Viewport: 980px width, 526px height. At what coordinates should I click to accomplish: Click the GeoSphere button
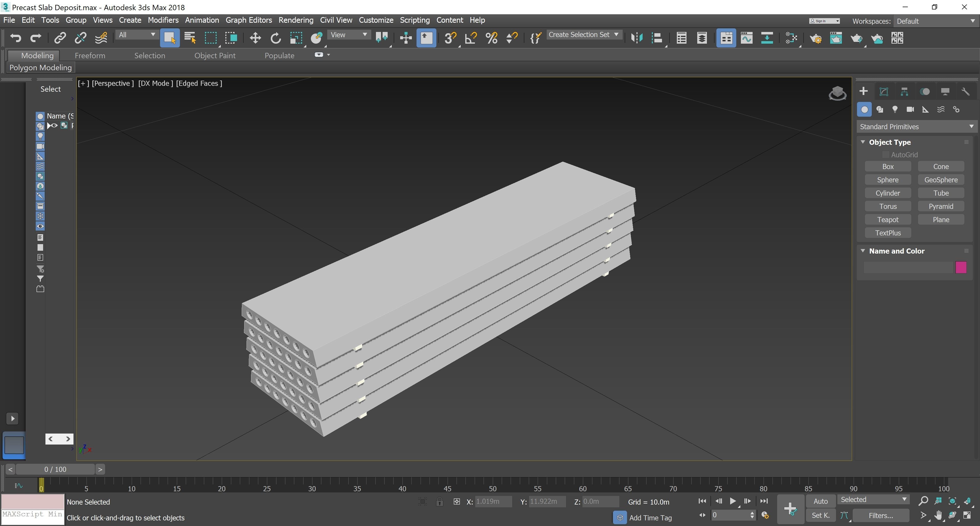coord(941,180)
